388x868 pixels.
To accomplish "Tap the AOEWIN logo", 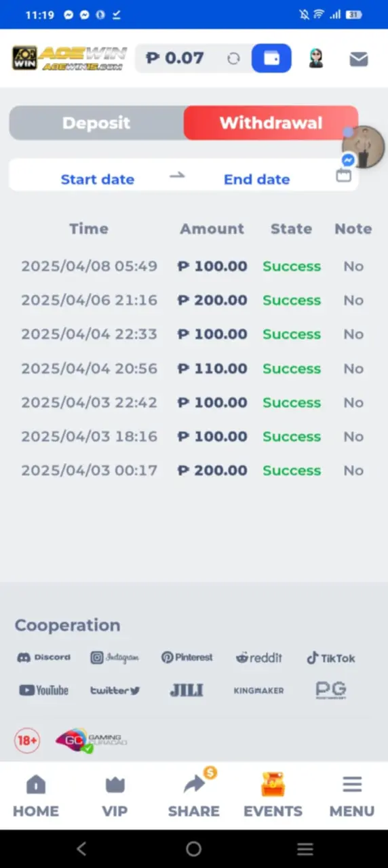I will [x=69, y=58].
